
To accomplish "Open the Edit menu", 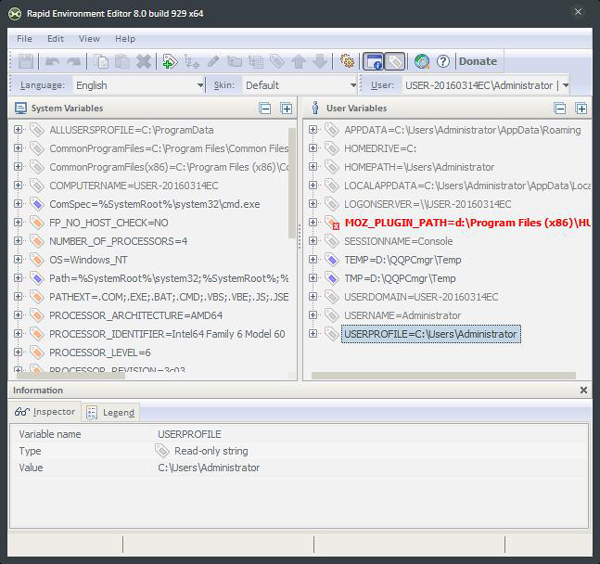I will (55, 39).
